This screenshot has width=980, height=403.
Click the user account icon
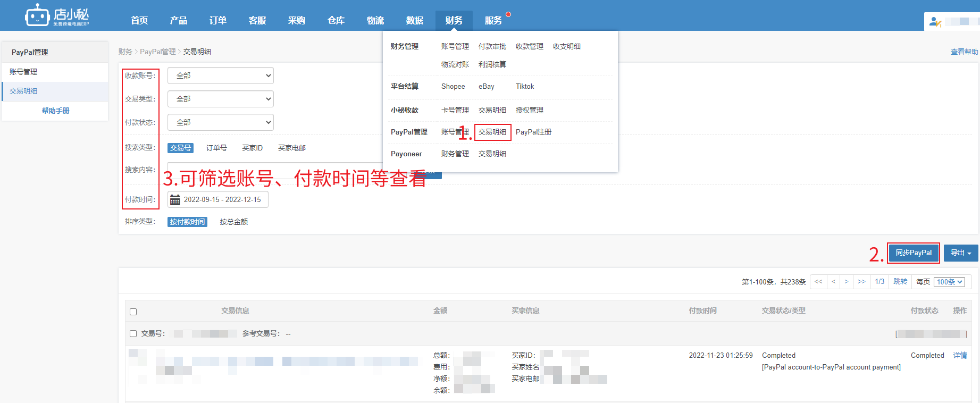point(935,22)
